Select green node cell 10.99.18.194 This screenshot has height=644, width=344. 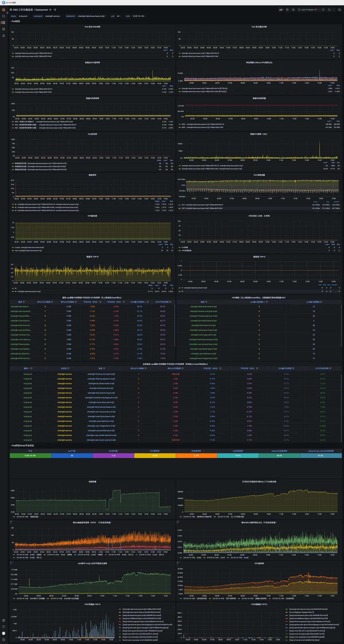click(30, 456)
